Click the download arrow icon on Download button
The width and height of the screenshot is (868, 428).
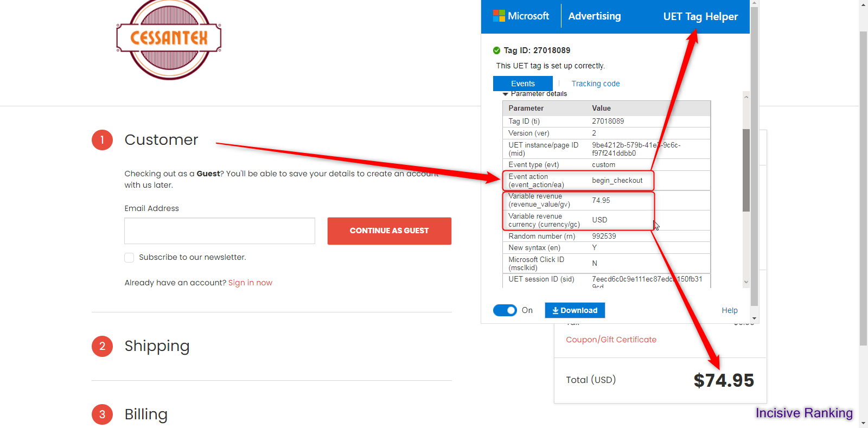(555, 310)
